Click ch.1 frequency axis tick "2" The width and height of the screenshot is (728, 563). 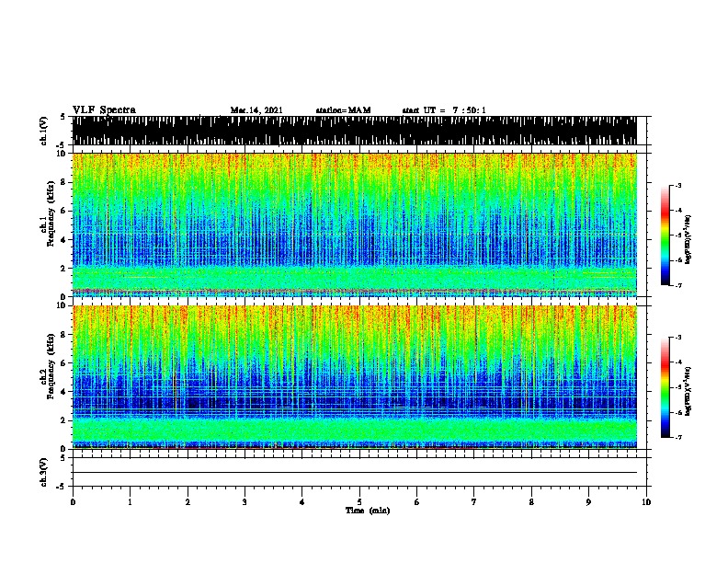click(x=64, y=269)
